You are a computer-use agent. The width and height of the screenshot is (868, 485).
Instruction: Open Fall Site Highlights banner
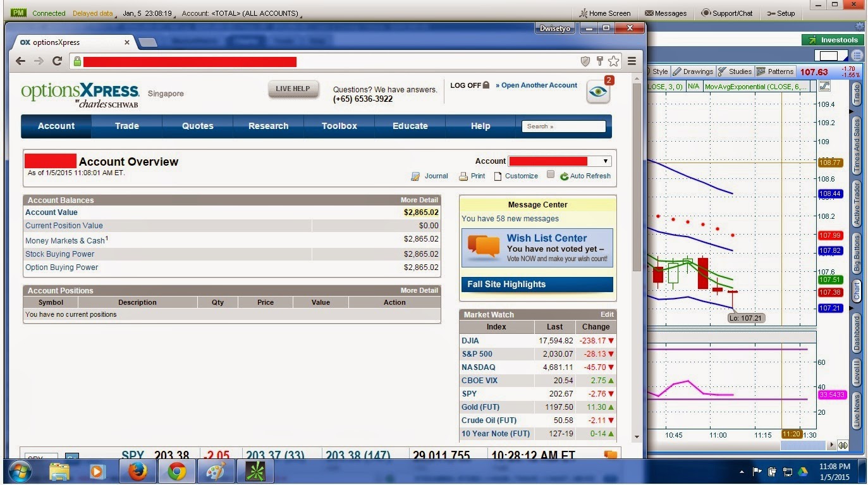click(x=537, y=285)
